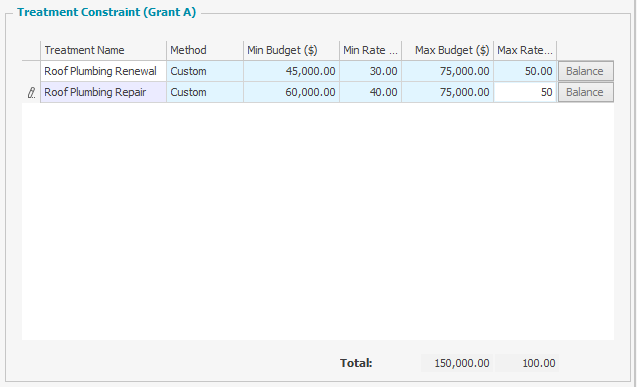
Task: Click the pencil edit icon beside Roof Plumbing Repair
Action: point(31,93)
